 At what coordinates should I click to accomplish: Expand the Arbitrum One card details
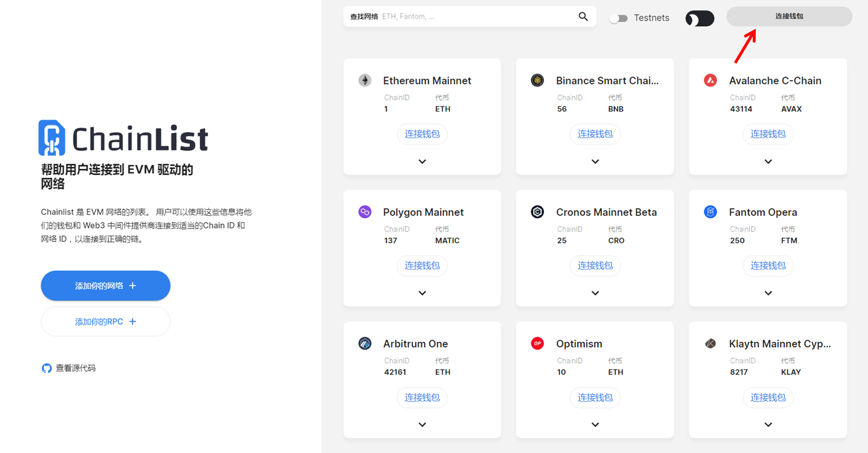[x=422, y=425]
